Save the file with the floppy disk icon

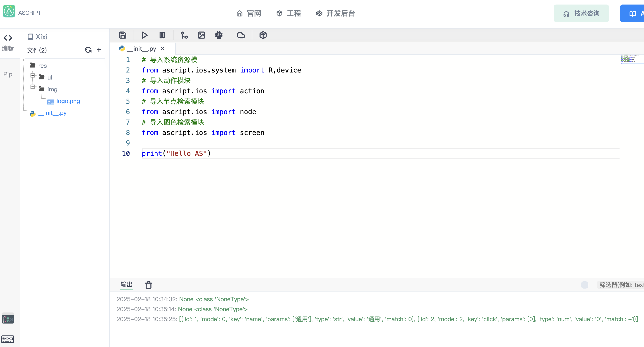click(123, 35)
